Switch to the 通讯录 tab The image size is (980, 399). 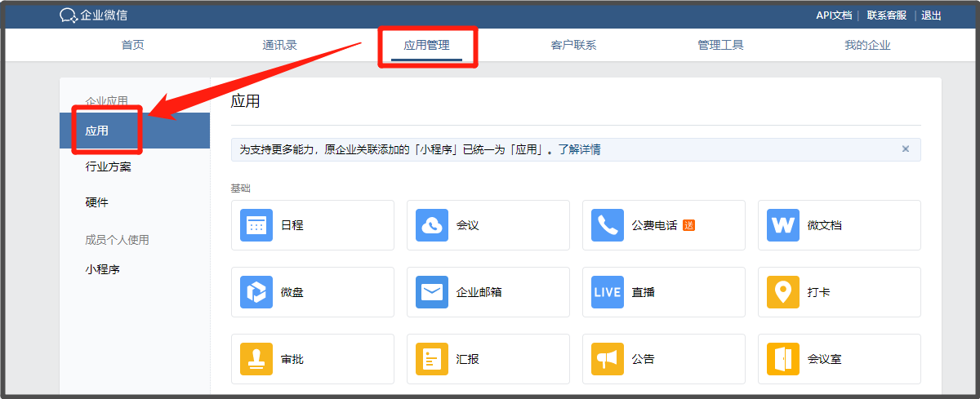pyautogui.click(x=280, y=45)
